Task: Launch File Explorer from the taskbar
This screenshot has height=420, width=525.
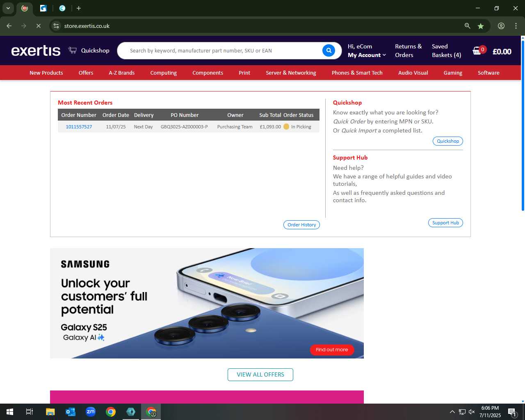Action: pyautogui.click(x=50, y=412)
